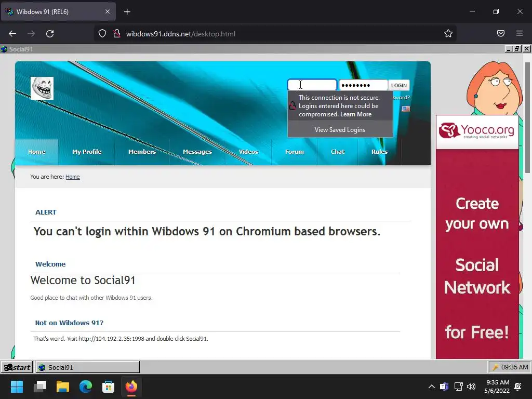Screen dimensions: 532x399
Task: Open Task View on taskbar
Action: tap(40, 387)
